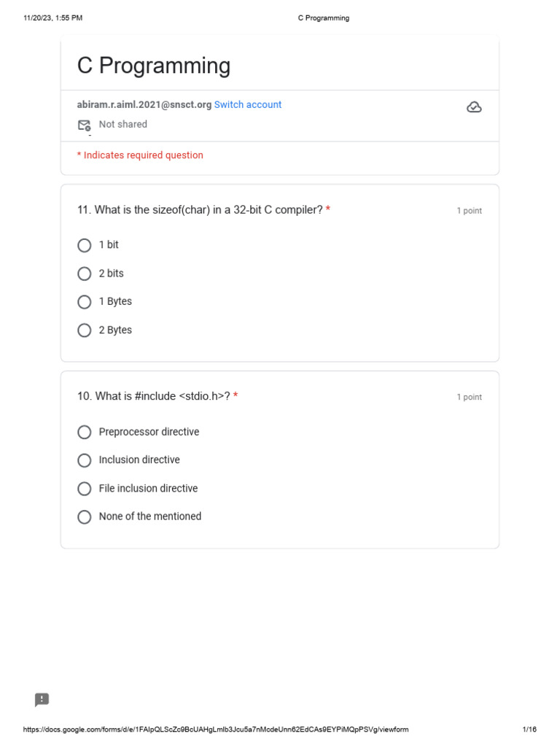The width and height of the screenshot is (560, 747).
Task: Select "Inclusion directive" radio button
Action: pyautogui.click(x=85, y=460)
